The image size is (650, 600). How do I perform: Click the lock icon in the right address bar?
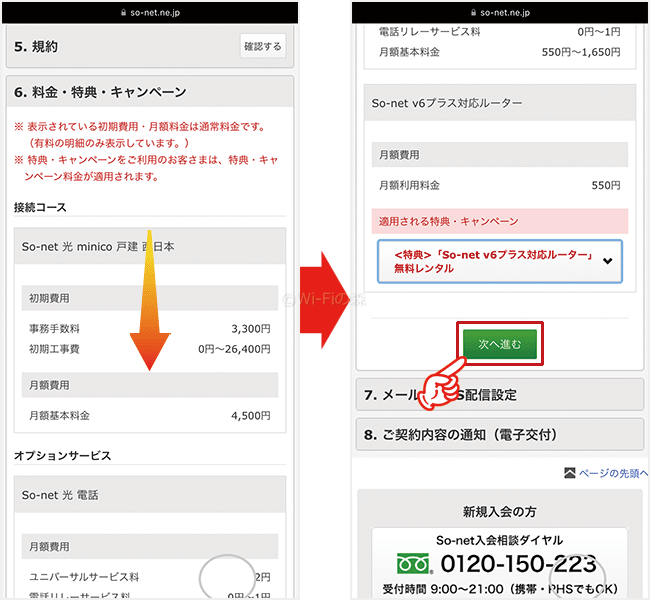(x=473, y=12)
